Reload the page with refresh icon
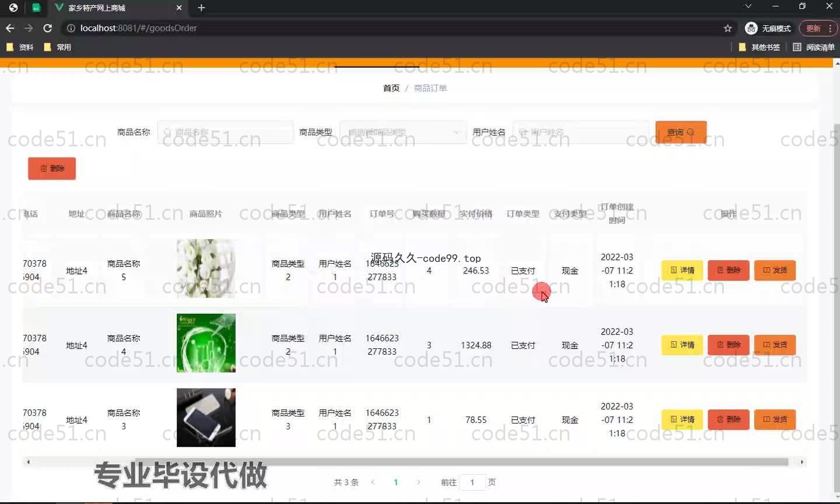Viewport: 840px width, 504px height. point(48,28)
